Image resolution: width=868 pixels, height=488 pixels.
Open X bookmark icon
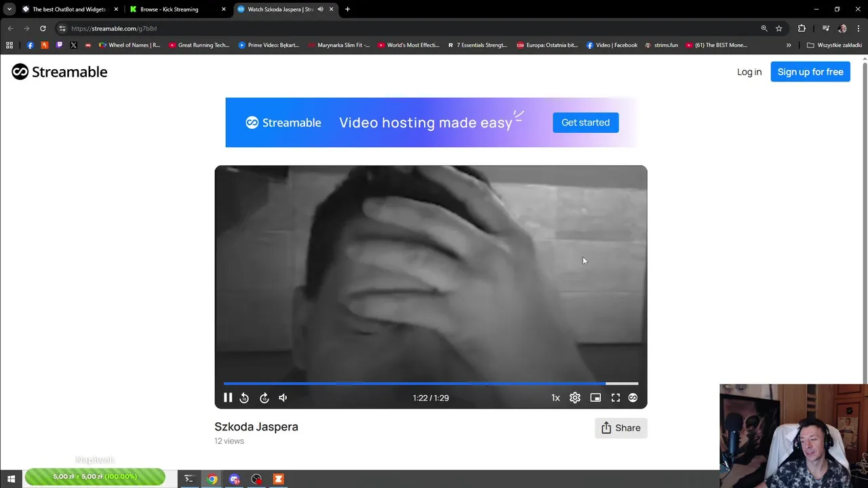[73, 45]
